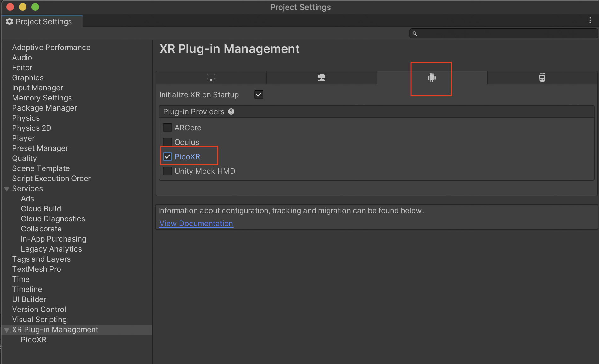Image resolution: width=599 pixels, height=364 pixels.
Task: Click the Unity Mock HMD label
Action: 205,171
